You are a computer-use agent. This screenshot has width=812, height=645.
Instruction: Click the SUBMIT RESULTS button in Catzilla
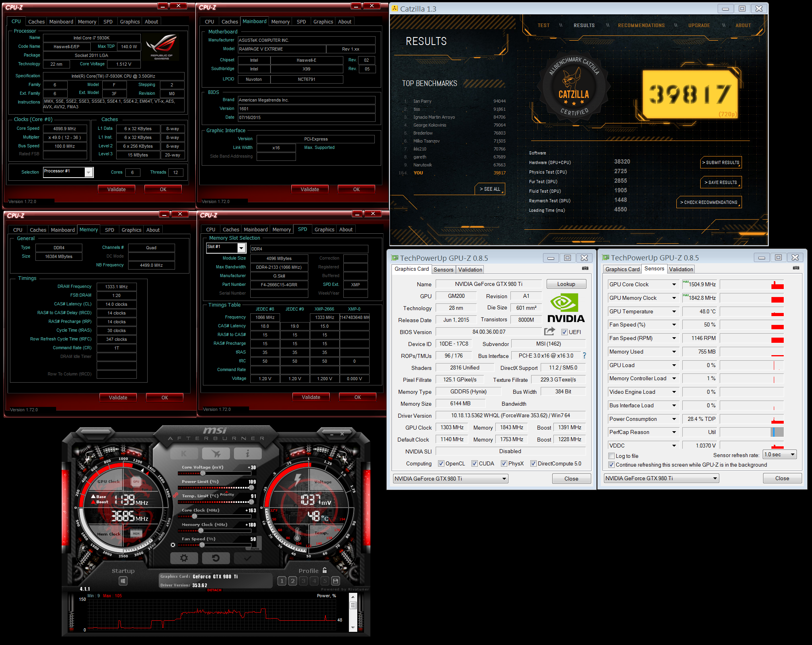coord(721,162)
